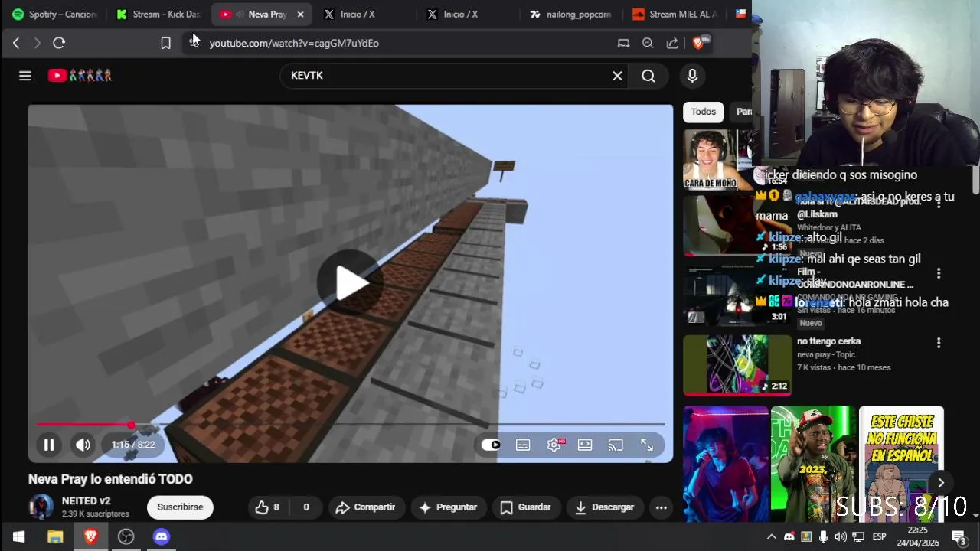Open the 2023 shorts thumbnail
980x551 pixels.
813,465
